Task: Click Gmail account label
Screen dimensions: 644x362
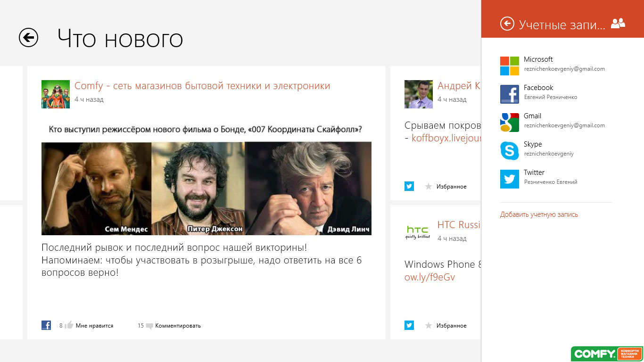Action: (x=532, y=116)
